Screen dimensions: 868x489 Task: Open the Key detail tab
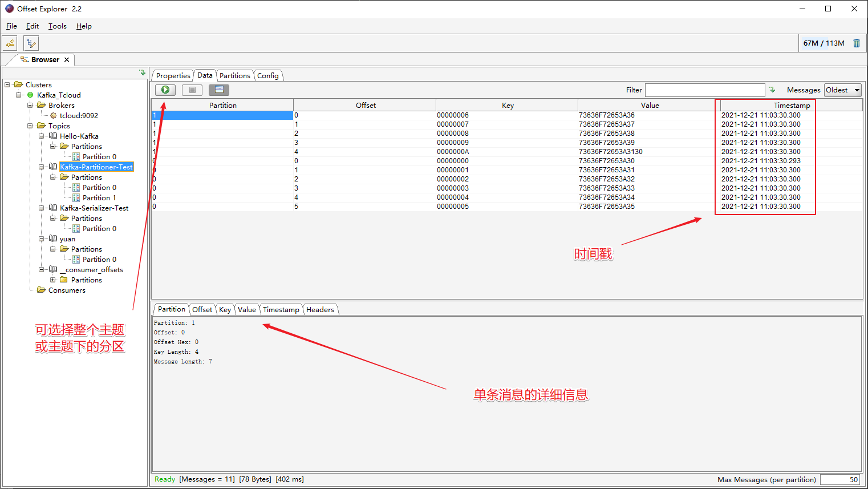tap(225, 309)
